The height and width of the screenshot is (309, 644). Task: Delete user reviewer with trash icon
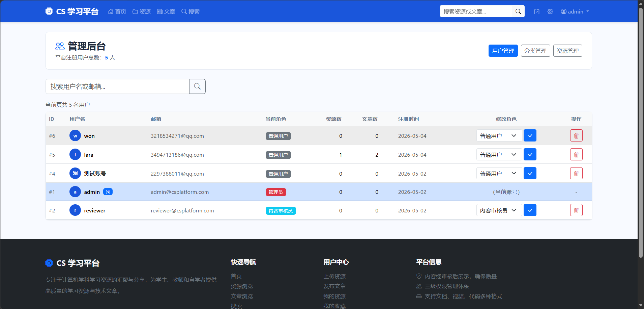[576, 210]
